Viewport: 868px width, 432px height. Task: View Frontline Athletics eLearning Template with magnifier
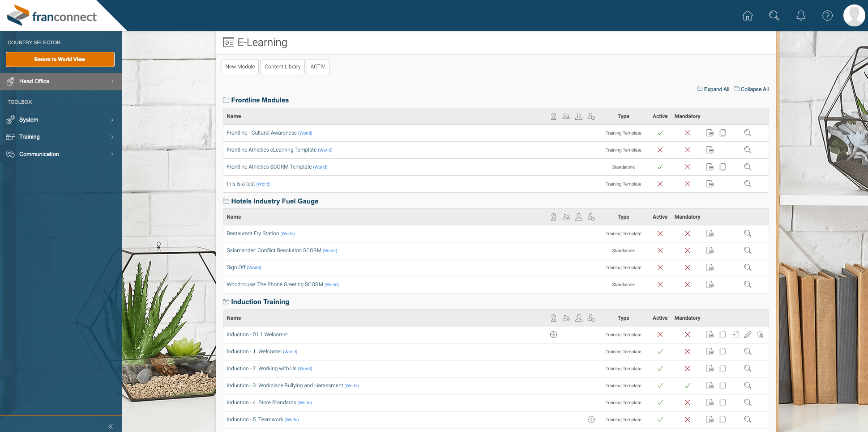tap(748, 150)
